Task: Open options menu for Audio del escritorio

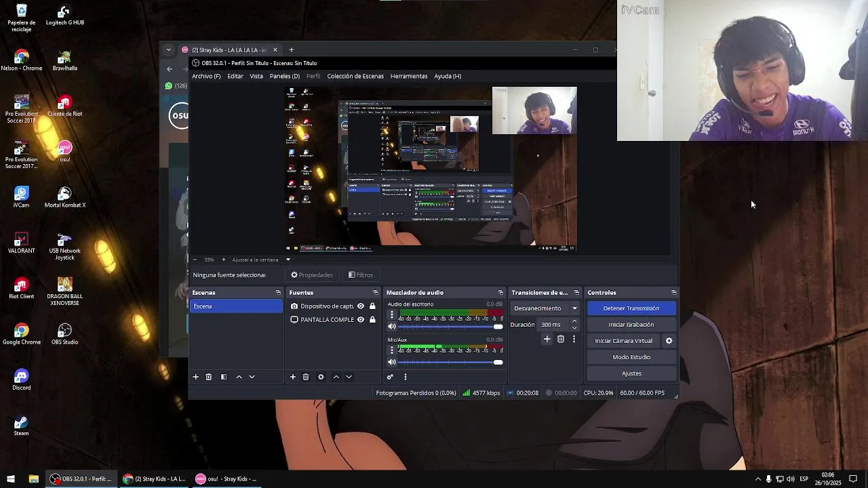Action: pyautogui.click(x=391, y=315)
